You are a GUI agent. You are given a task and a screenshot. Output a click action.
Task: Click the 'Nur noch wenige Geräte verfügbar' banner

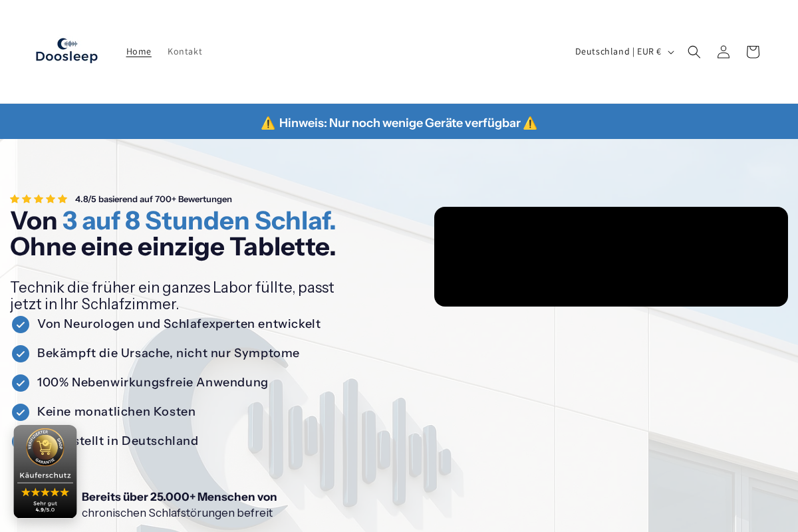(x=399, y=122)
